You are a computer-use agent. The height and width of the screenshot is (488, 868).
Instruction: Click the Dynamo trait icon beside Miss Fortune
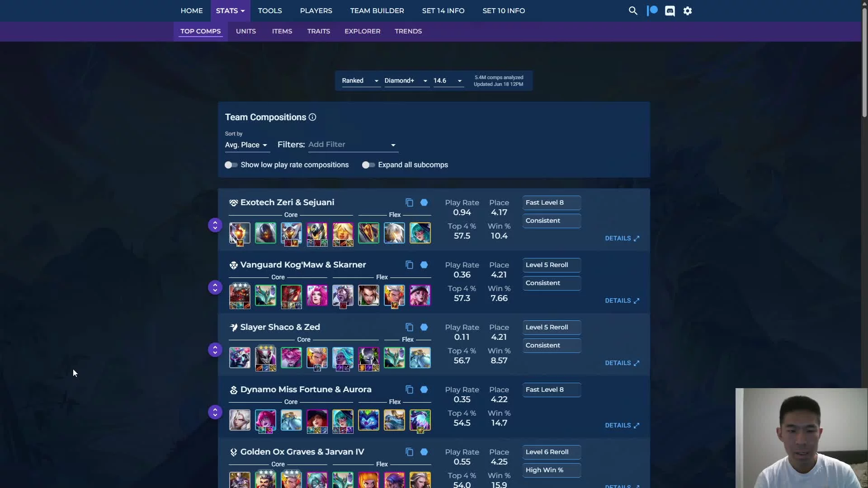[x=233, y=390]
